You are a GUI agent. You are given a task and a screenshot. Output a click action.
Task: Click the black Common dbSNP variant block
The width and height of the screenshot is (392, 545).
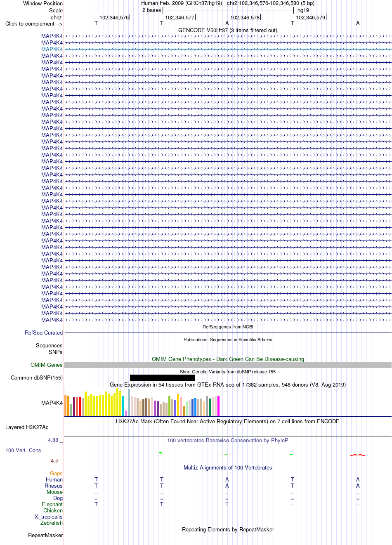point(163,377)
